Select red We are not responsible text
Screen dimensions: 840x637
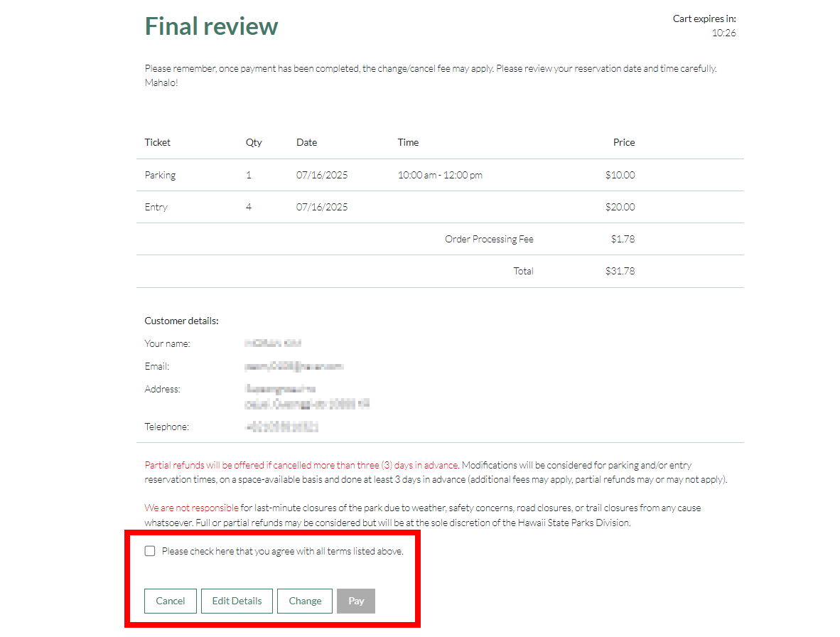[x=191, y=508]
